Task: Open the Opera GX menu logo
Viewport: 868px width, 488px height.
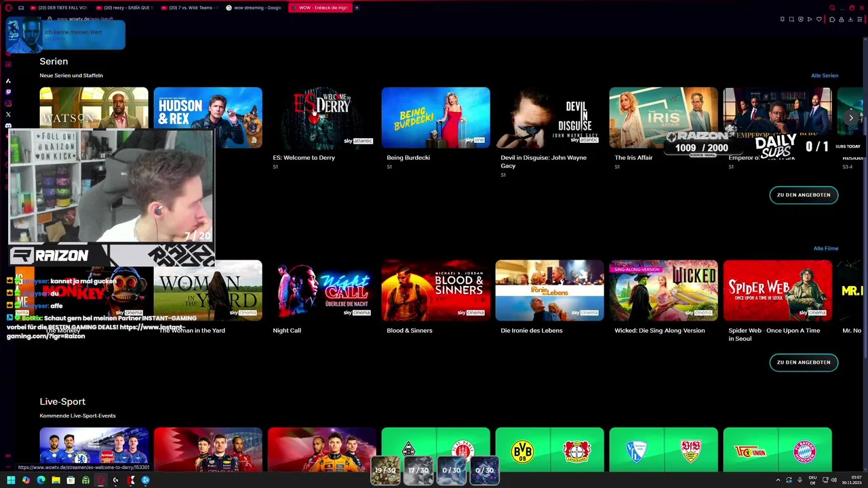Action: click(8, 7)
